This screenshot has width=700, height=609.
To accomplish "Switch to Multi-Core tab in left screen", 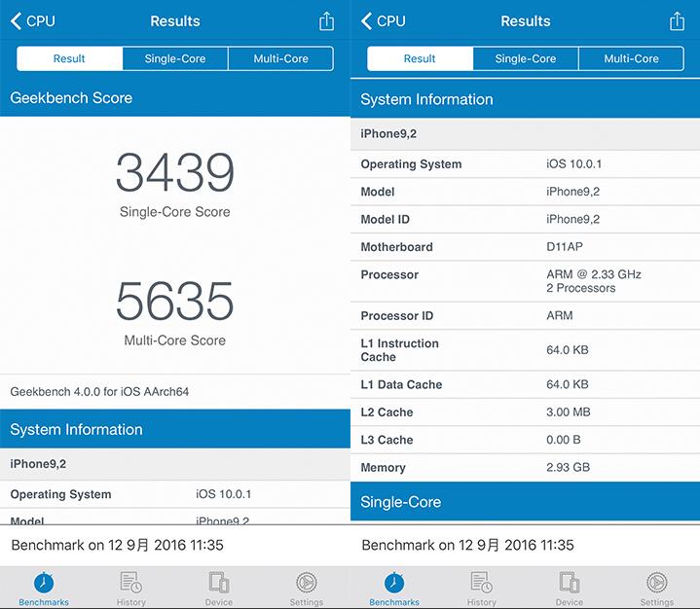I will pos(280,58).
